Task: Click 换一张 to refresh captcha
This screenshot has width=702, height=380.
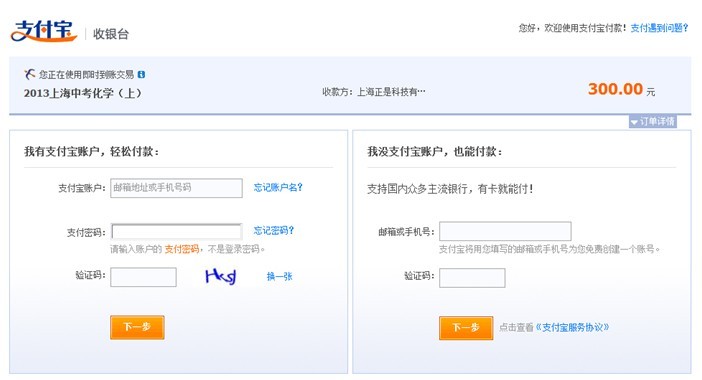Action: [x=279, y=276]
